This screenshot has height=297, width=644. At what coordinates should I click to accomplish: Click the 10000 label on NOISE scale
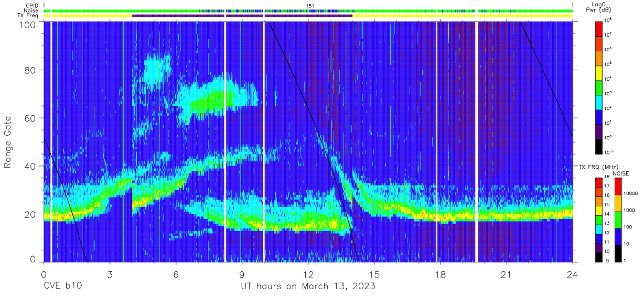coord(630,194)
